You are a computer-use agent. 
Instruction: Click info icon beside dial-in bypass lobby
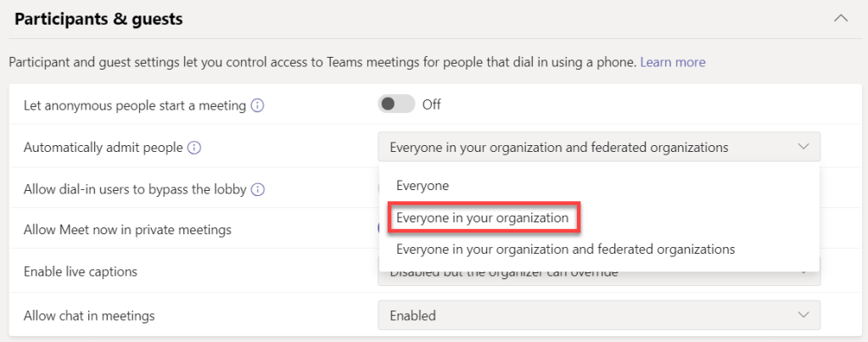[x=257, y=189]
